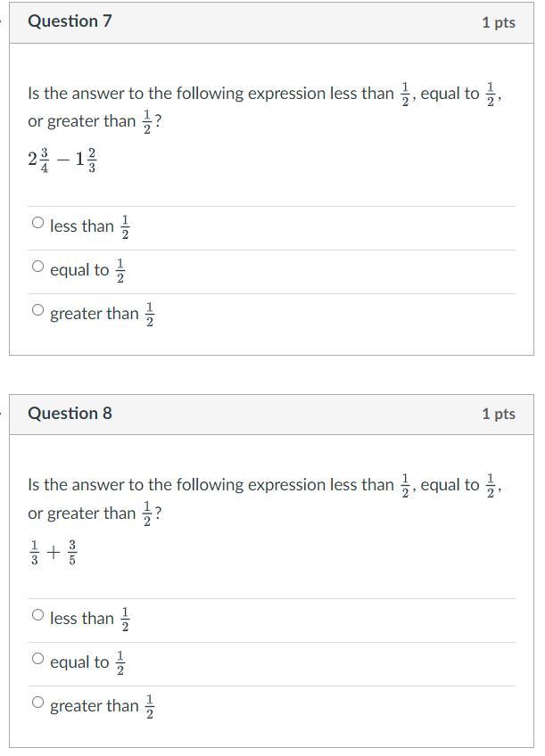Click the "equal to" answer text in Question 7
The image size is (545, 756).
coord(79,270)
